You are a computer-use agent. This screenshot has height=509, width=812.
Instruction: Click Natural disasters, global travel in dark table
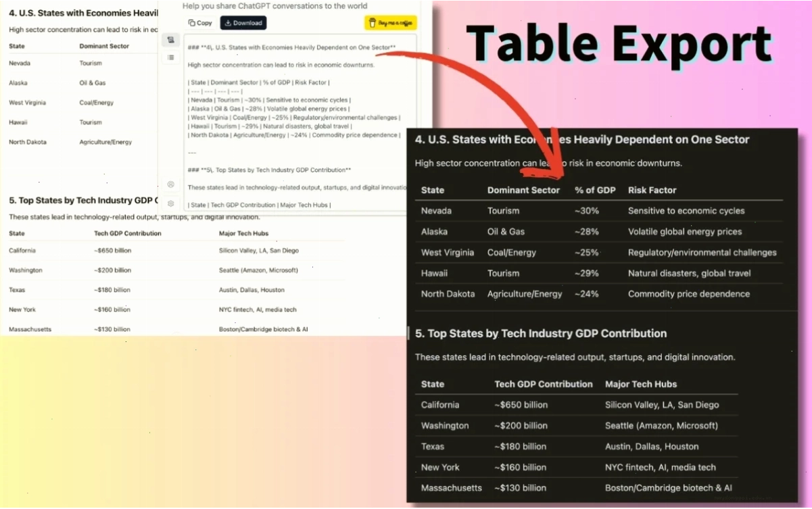tap(689, 273)
